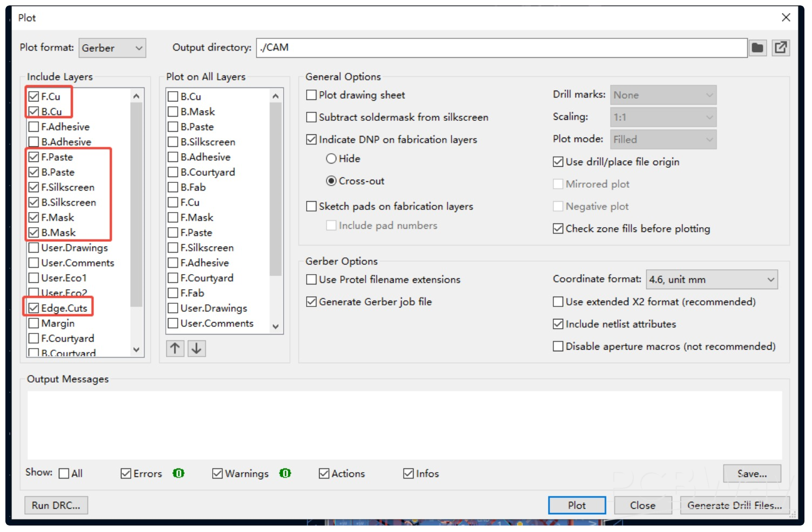
Task: Select the Hide DNP radio option
Action: click(331, 159)
